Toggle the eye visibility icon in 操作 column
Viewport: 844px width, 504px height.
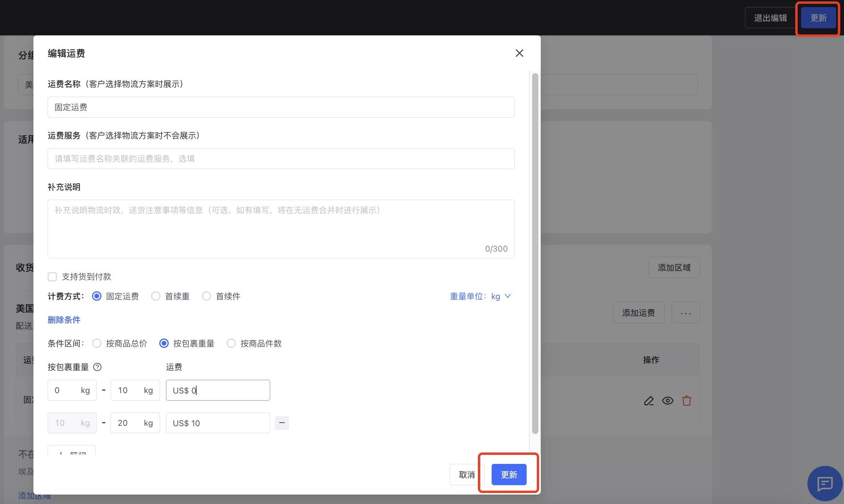(x=668, y=401)
